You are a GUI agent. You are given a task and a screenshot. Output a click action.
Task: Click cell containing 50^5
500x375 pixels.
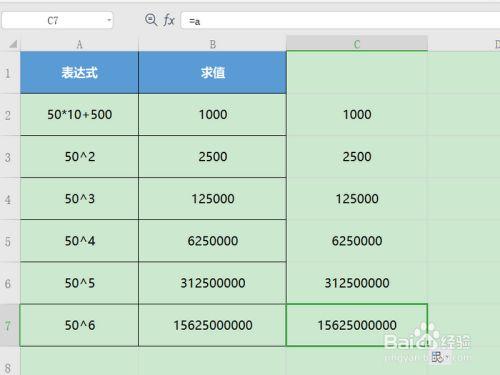click(79, 283)
